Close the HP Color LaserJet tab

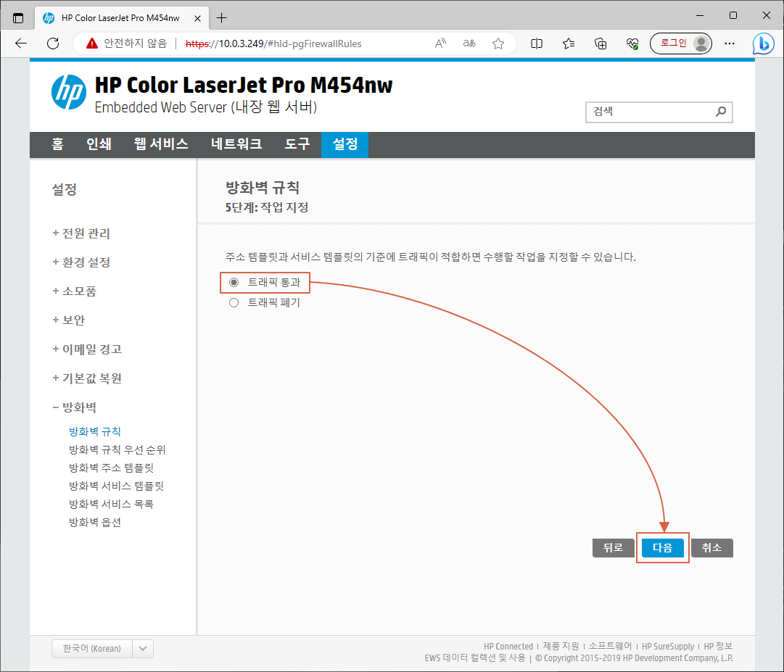click(197, 19)
